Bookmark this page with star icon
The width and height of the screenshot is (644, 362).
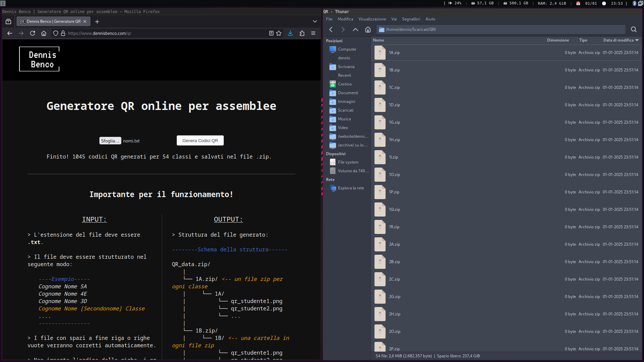pyautogui.click(x=279, y=33)
